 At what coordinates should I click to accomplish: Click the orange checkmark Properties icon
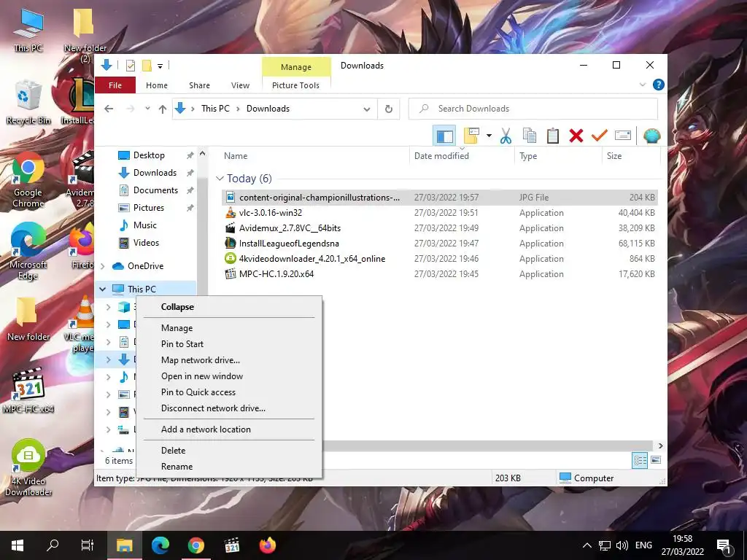tap(600, 136)
